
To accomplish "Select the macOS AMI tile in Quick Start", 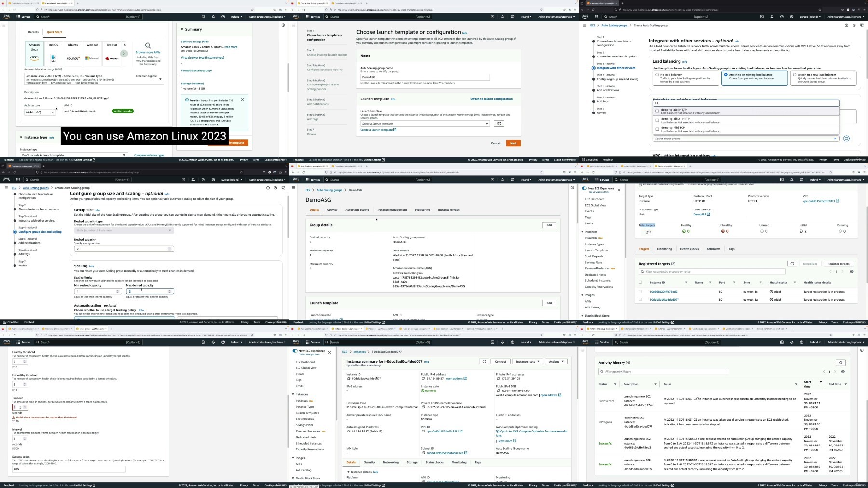I will (x=54, y=53).
